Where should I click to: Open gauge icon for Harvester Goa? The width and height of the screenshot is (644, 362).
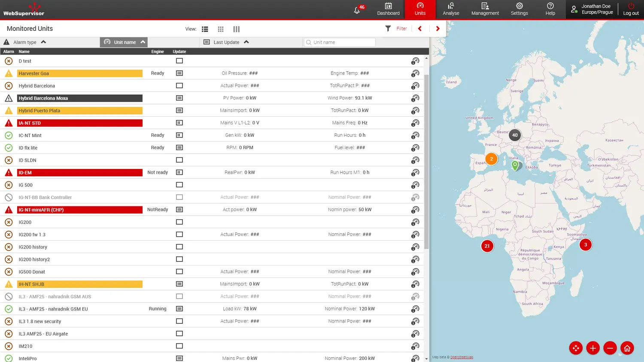pos(415,73)
